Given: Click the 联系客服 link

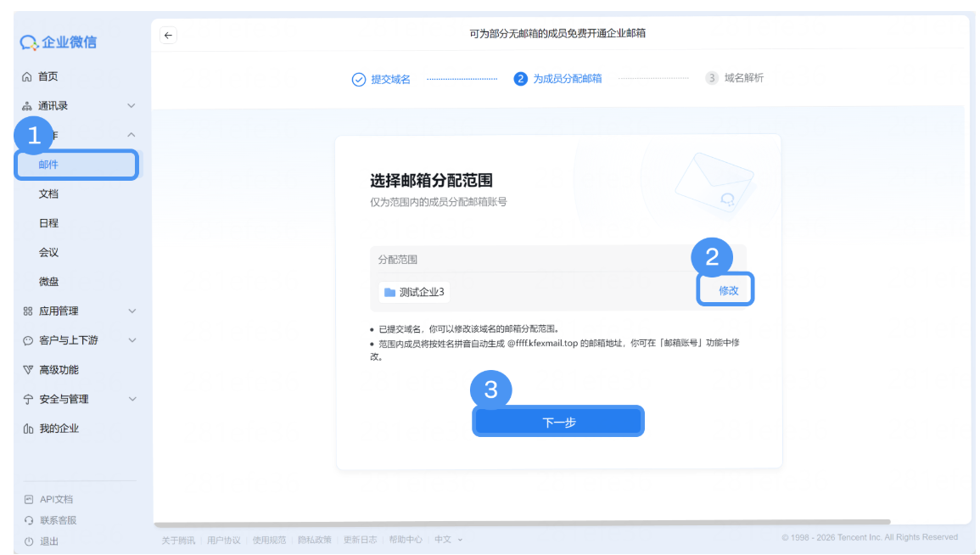Looking at the screenshot, I should pos(59,520).
